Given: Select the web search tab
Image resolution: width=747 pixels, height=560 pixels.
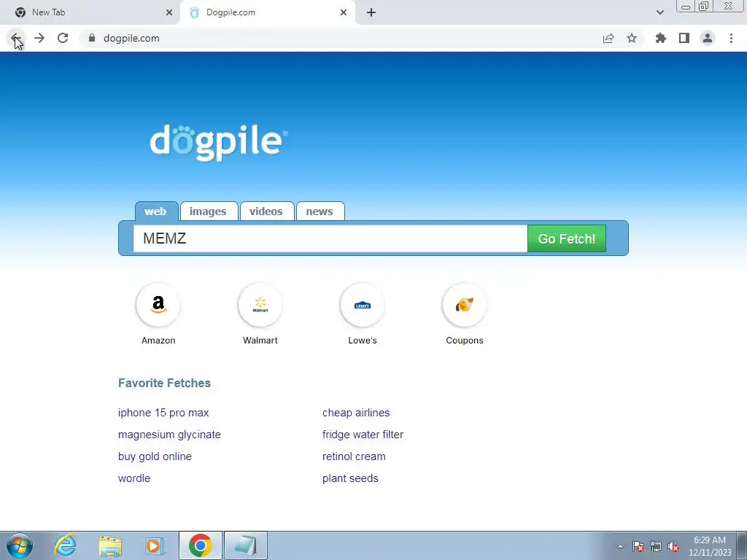Looking at the screenshot, I should coord(156,211).
